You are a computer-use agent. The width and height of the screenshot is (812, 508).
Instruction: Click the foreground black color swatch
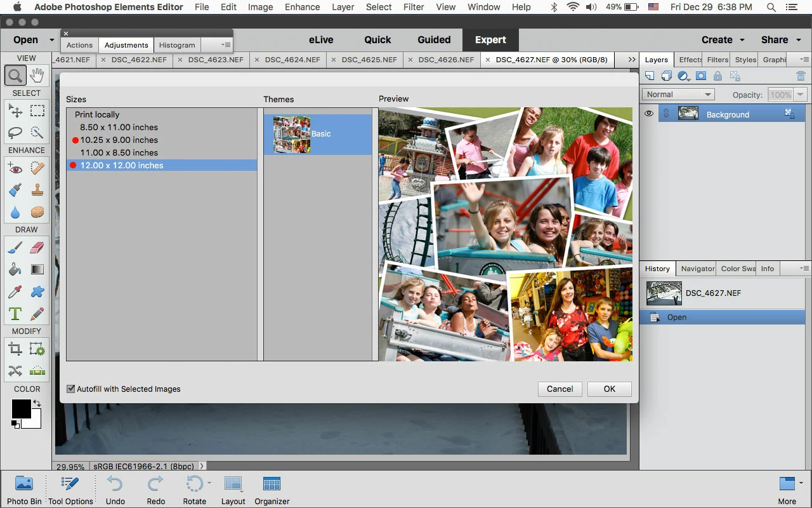pos(20,409)
